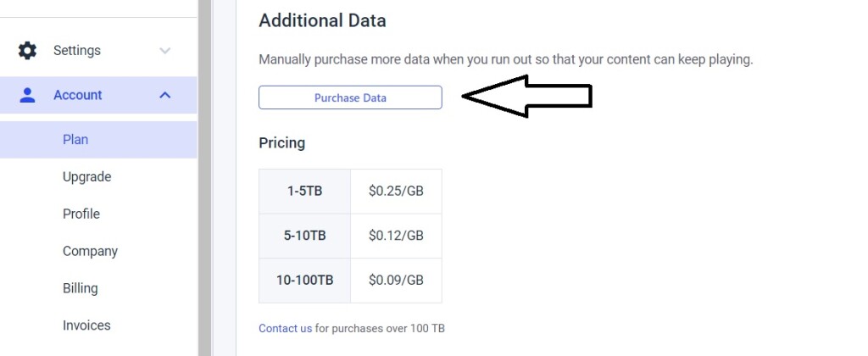
Task: Select the 5-10TB pricing row
Action: [350, 236]
